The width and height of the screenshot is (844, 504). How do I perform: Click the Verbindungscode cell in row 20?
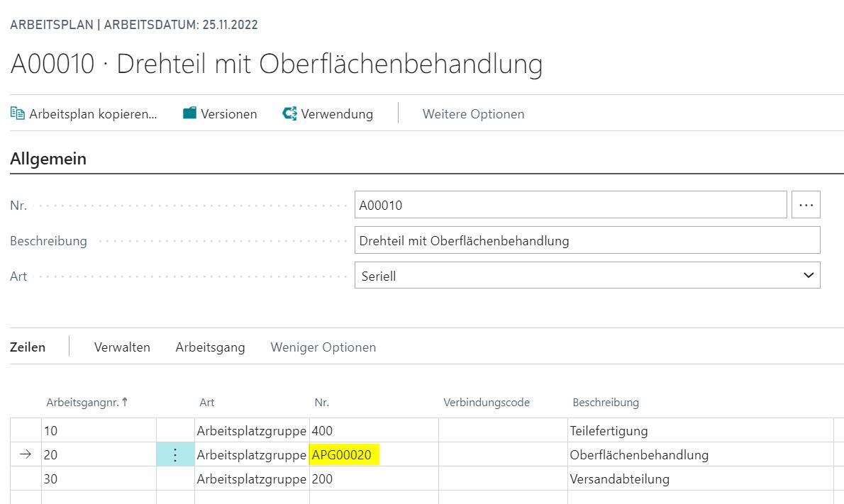click(x=503, y=454)
